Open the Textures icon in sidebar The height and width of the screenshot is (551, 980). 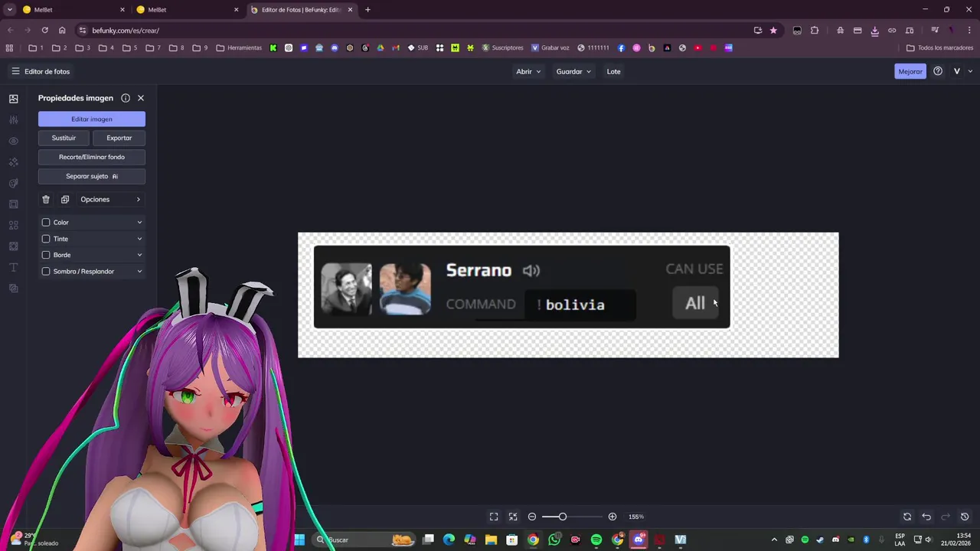(13, 246)
